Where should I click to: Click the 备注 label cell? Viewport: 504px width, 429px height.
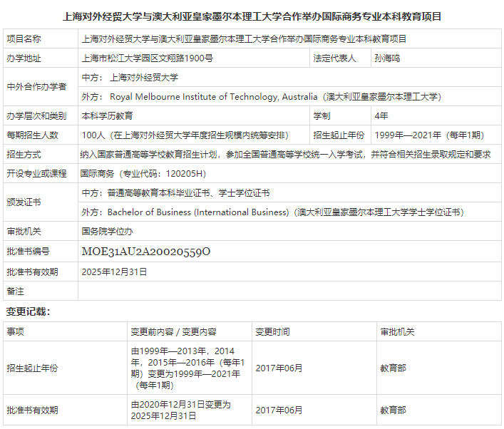click(x=41, y=291)
